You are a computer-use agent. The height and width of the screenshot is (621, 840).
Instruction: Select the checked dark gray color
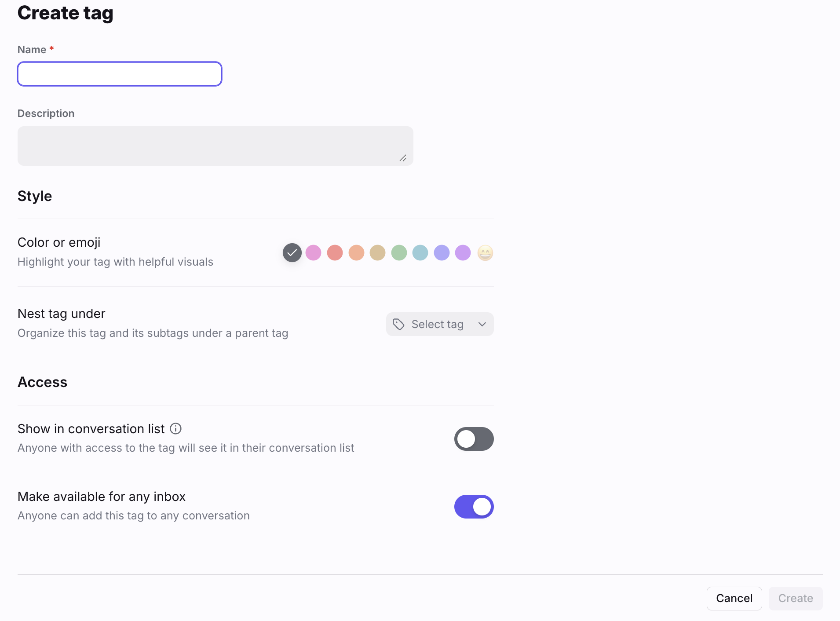(x=292, y=252)
